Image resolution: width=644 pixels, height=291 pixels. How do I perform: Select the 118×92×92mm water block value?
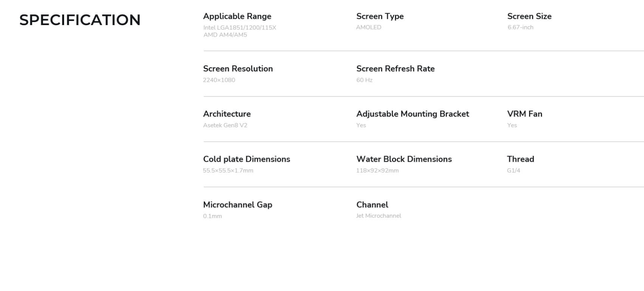tap(377, 171)
